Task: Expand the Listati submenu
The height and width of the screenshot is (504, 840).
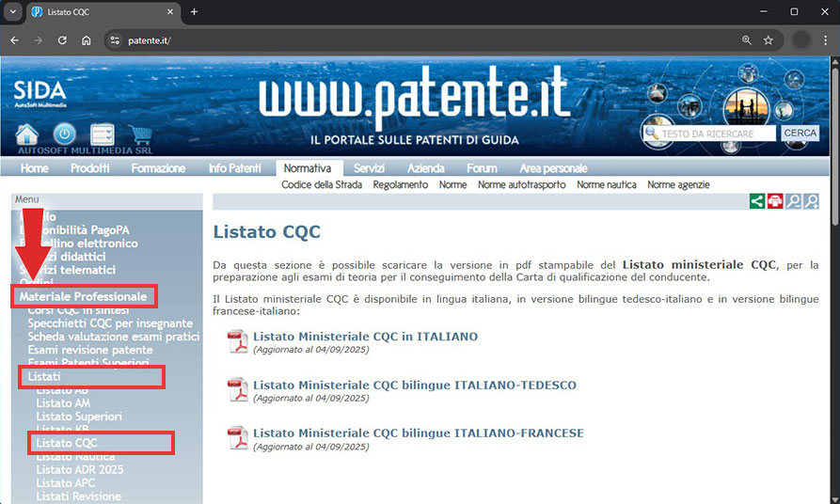Action: click(44, 377)
